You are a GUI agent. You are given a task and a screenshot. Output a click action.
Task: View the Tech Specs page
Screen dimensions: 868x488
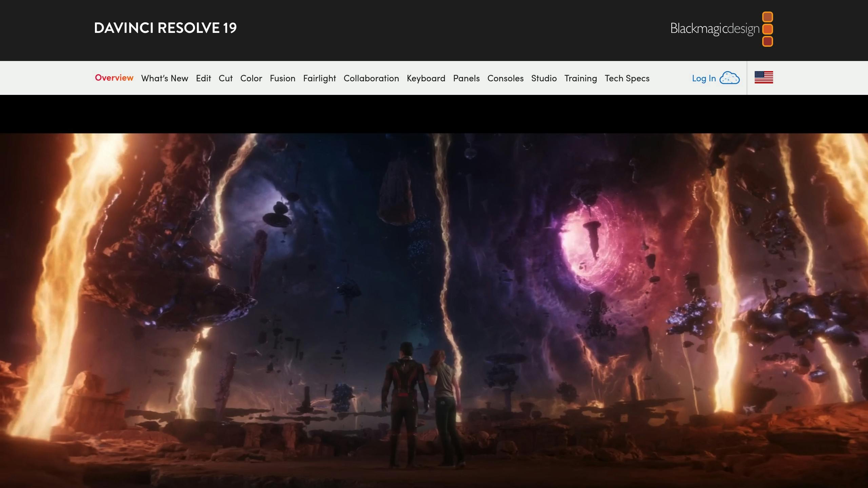point(627,78)
